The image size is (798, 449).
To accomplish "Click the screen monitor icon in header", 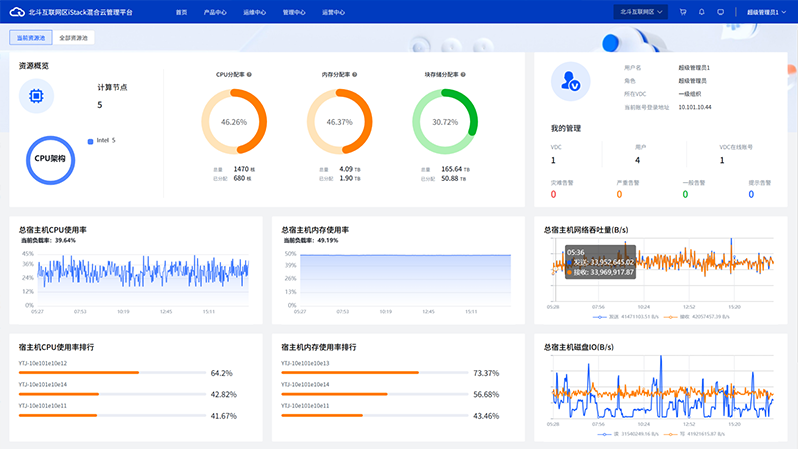I will 720,12.
